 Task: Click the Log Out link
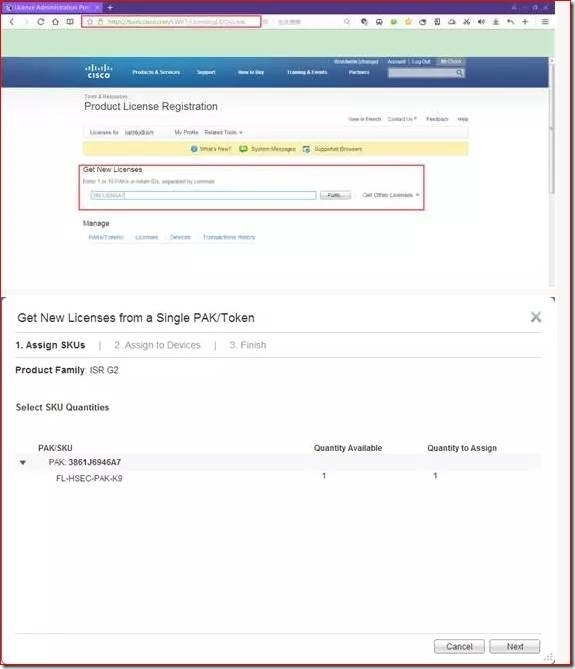[x=421, y=61]
